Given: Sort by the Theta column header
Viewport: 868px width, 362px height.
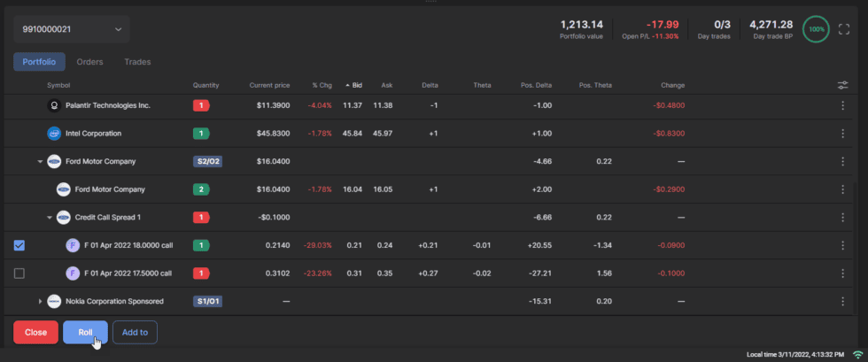Looking at the screenshot, I should (x=482, y=85).
